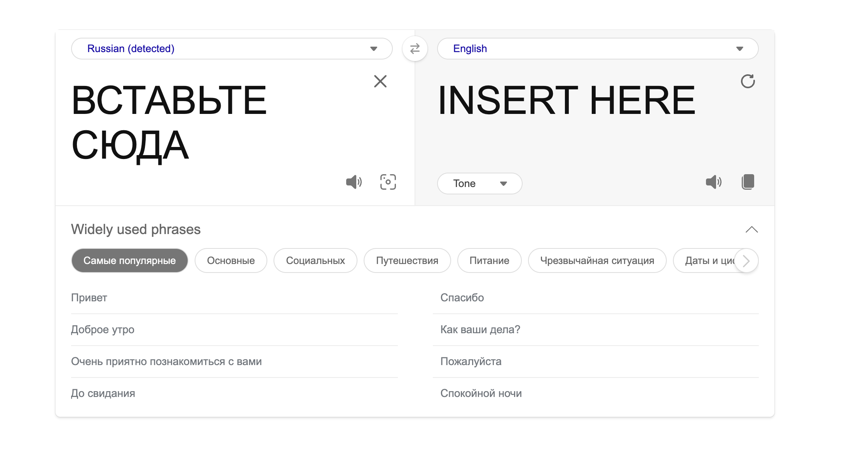Pick the phrase Спокойной ночи
Image resolution: width=868 pixels, height=451 pixels.
(481, 393)
